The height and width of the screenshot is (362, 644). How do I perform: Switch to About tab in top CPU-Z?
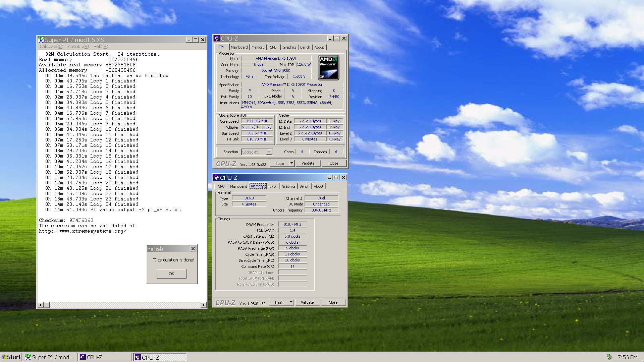(319, 47)
